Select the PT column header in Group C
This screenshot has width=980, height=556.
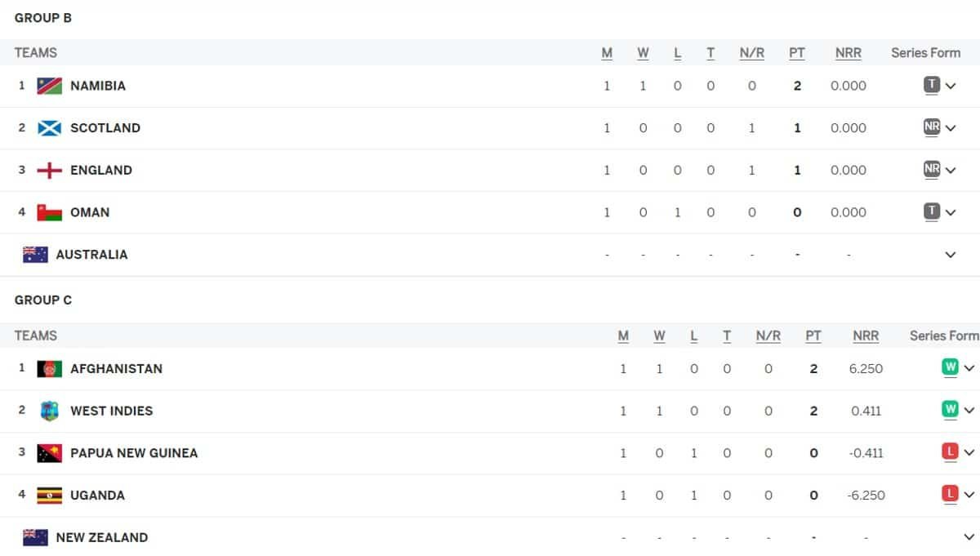click(x=813, y=335)
